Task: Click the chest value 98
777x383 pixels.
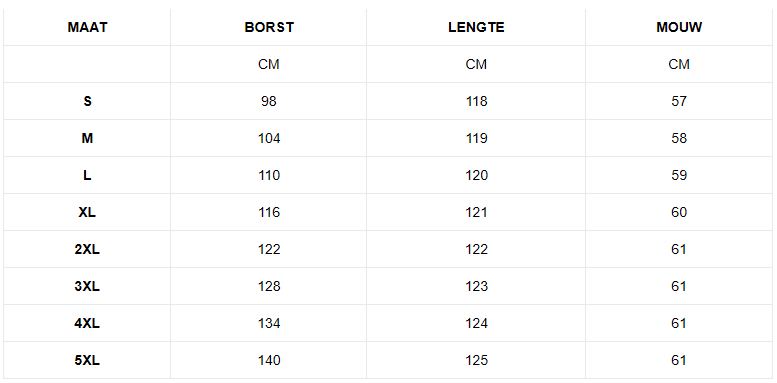Action: tap(269, 101)
